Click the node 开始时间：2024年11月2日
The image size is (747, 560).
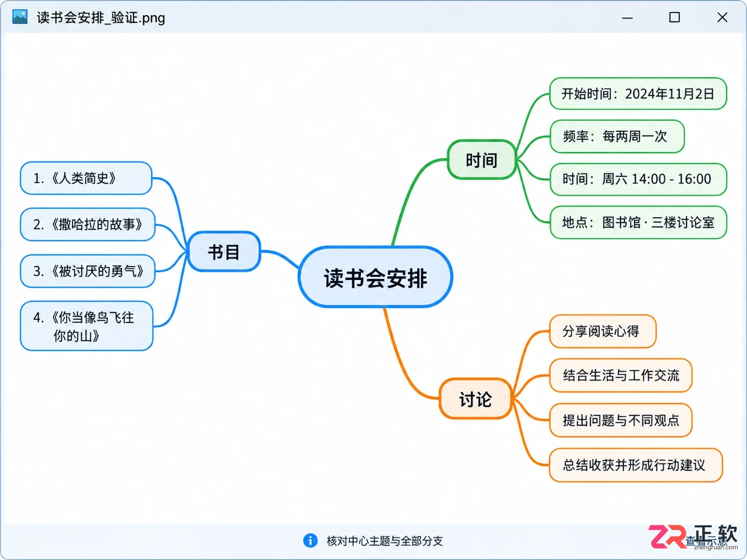tap(638, 94)
